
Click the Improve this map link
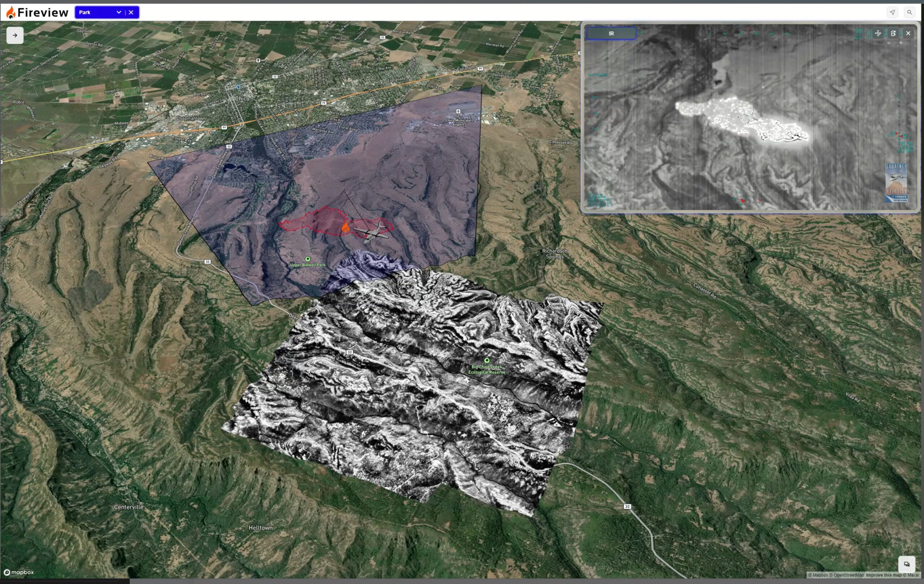884,575
